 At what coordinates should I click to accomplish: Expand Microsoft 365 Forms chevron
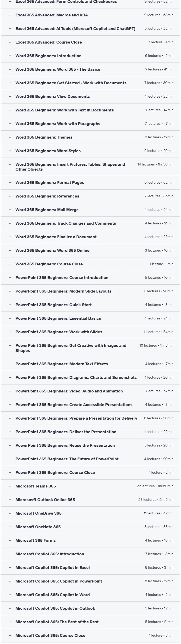click(x=10, y=541)
